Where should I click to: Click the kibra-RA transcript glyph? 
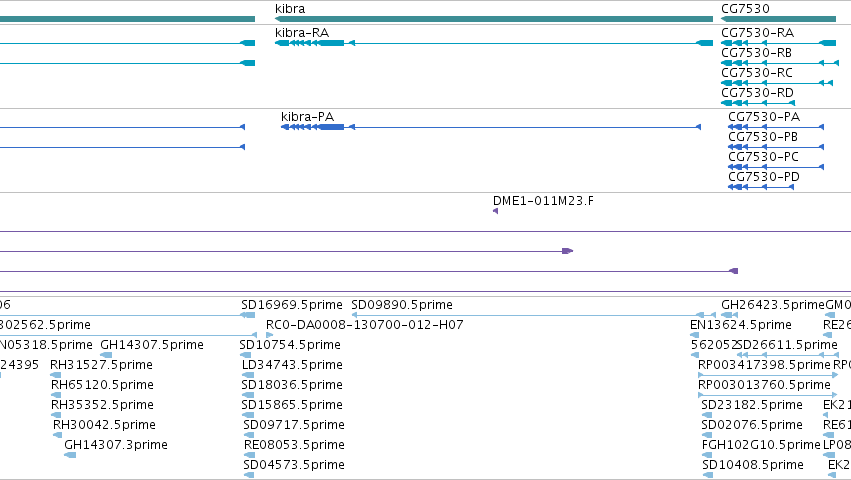[x=494, y=43]
